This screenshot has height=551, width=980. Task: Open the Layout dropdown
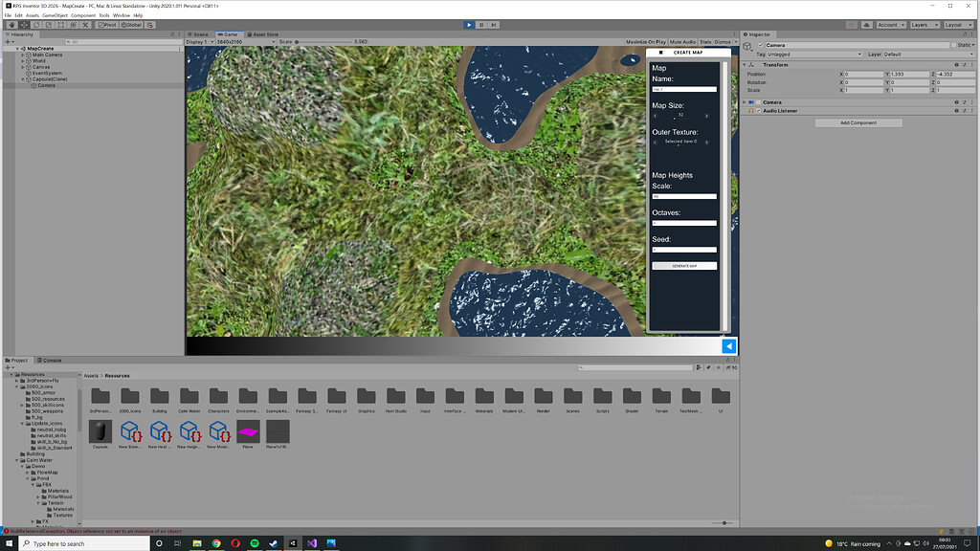(959, 25)
